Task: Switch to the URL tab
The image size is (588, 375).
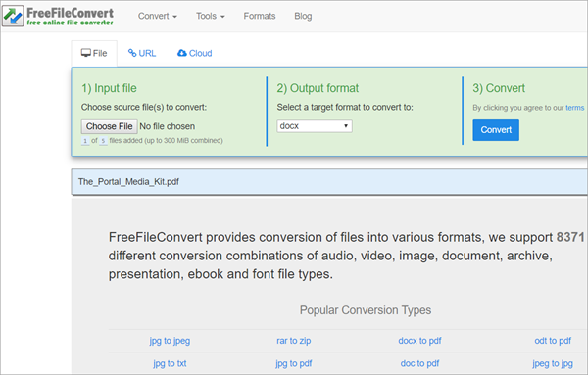Action: (142, 53)
